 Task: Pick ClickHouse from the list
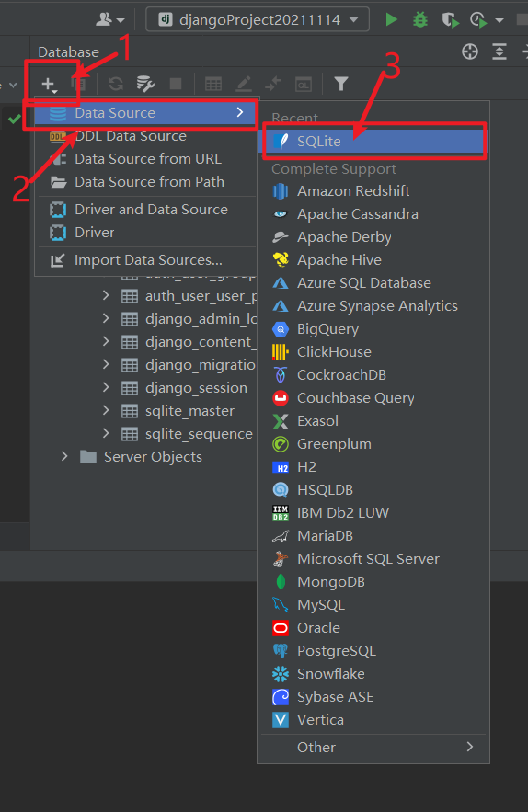(x=373, y=352)
